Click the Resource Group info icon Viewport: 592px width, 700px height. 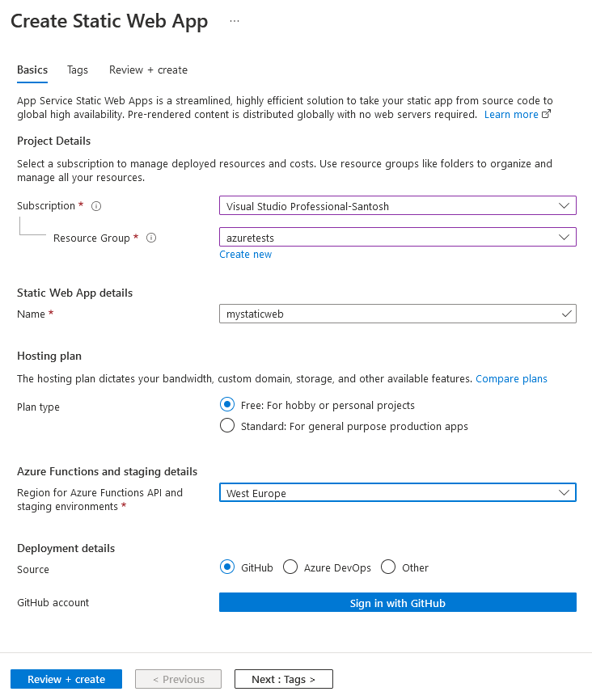(x=151, y=238)
